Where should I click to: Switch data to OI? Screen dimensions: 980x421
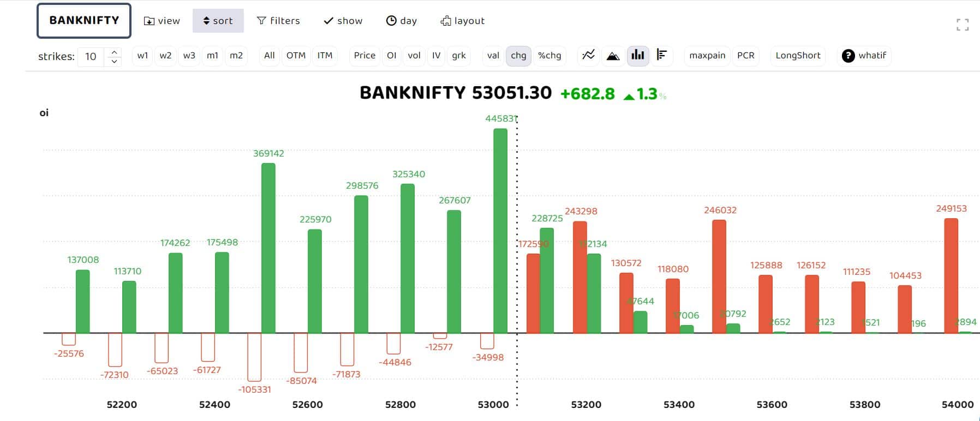coord(392,56)
